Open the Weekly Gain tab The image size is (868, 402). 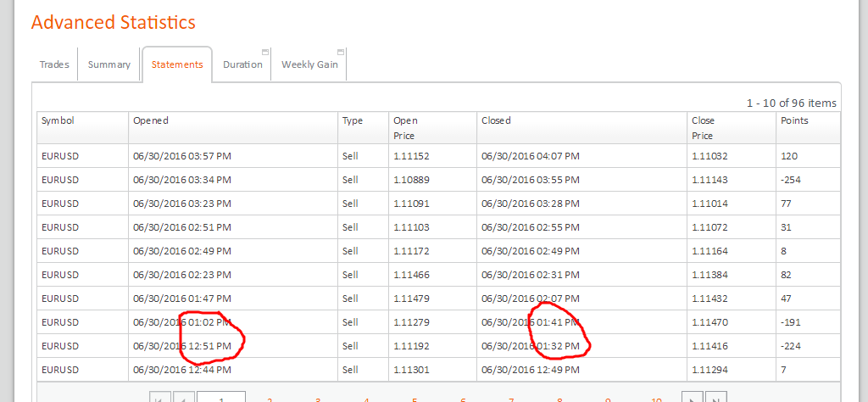pyautogui.click(x=309, y=64)
